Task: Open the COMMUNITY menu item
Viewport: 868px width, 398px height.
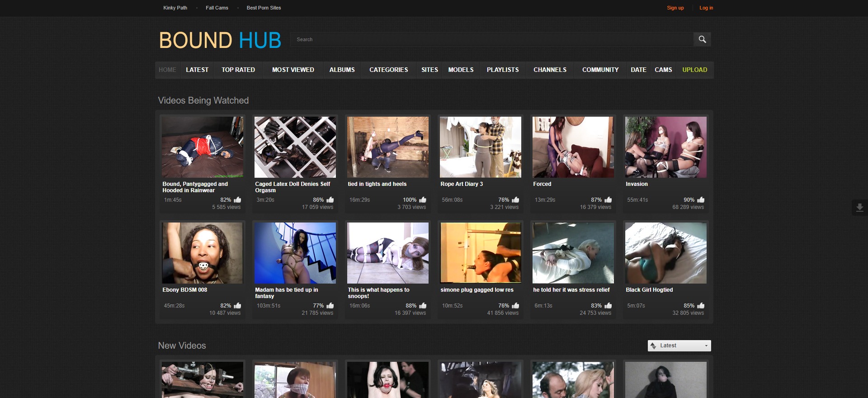Action: click(x=600, y=70)
